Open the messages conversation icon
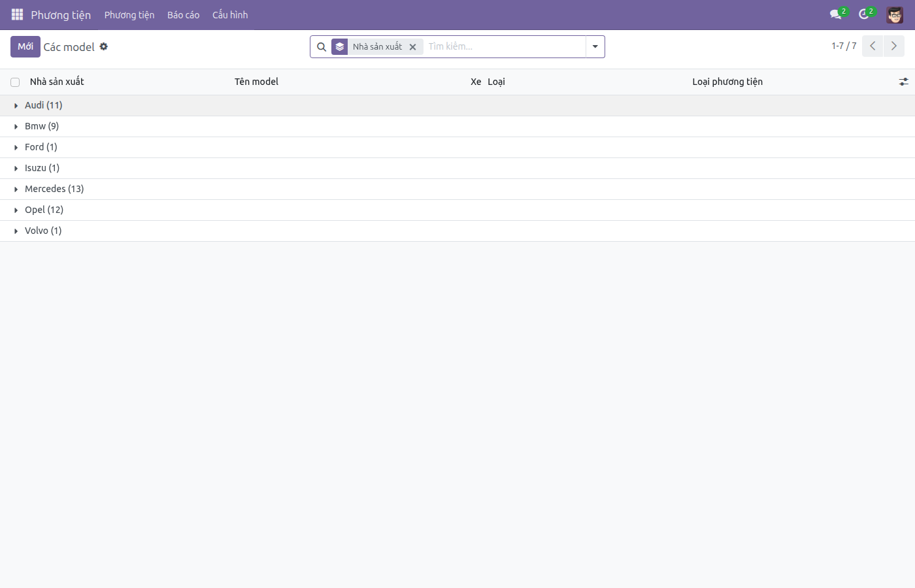The image size is (915, 588). click(x=835, y=14)
